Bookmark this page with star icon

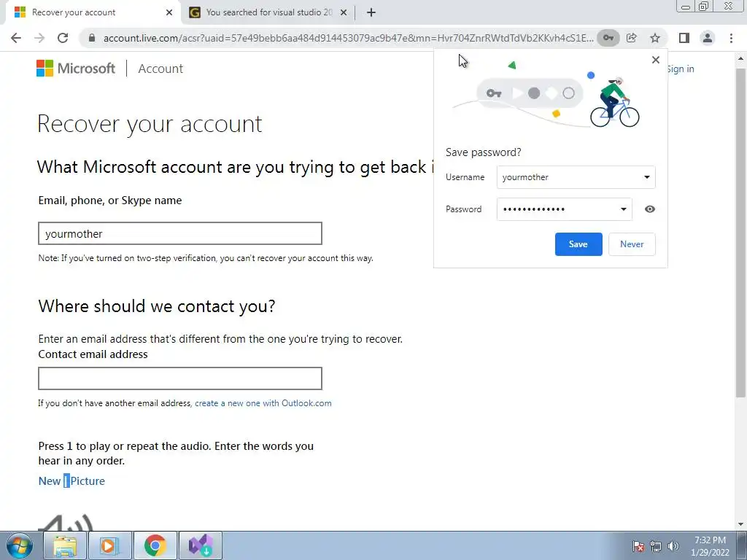[x=655, y=38]
